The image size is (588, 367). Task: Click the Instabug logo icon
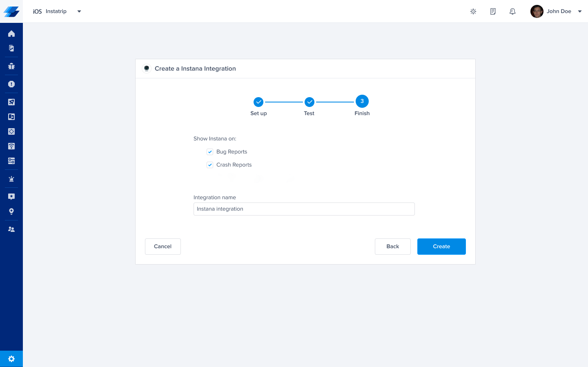pyautogui.click(x=11, y=11)
